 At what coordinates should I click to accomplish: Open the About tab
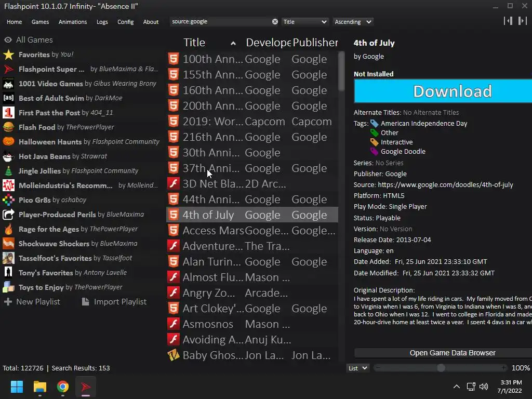pos(151,22)
